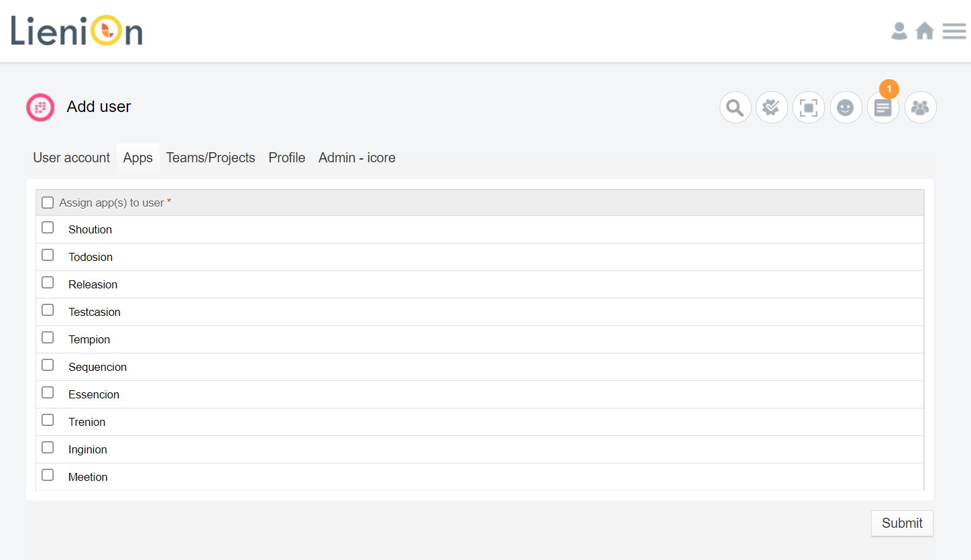
Task: Select the Admin - icore tab
Action: tap(357, 158)
